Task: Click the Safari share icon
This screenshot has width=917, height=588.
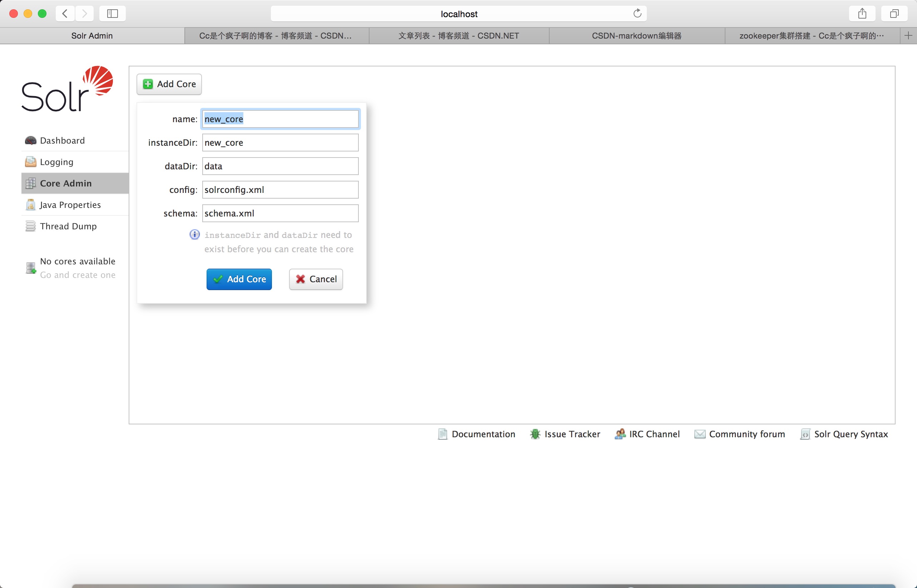Action: (862, 14)
